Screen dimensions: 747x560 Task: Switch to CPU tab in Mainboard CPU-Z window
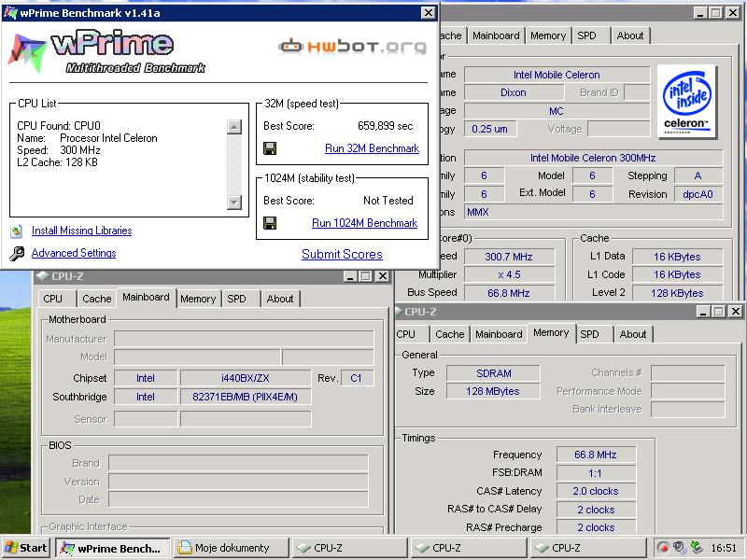click(x=53, y=299)
